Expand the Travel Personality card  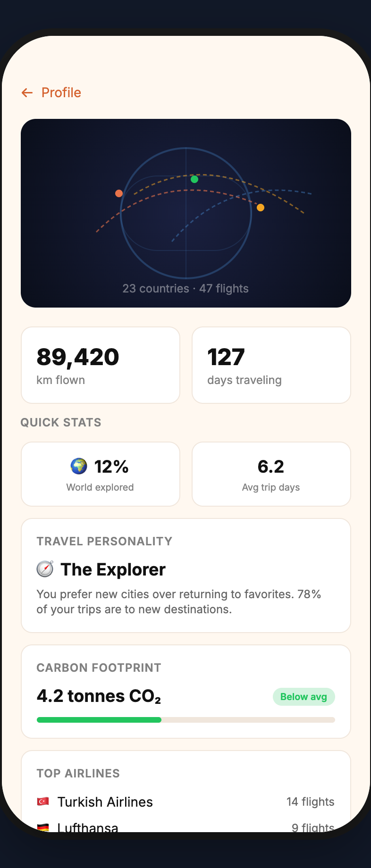pos(185,576)
